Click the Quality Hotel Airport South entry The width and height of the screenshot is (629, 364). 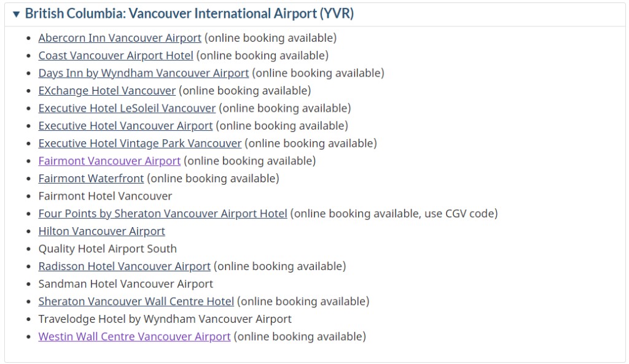[x=107, y=249]
